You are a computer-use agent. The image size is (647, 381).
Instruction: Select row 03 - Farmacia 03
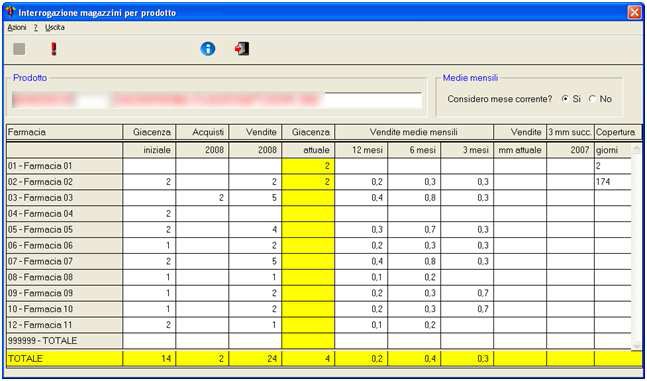pyautogui.click(x=64, y=198)
